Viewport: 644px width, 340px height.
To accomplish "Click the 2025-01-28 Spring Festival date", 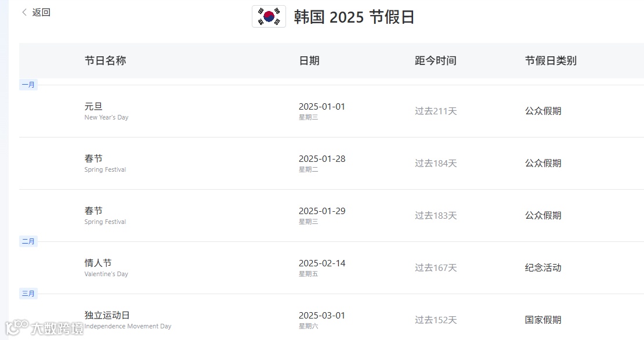I will (x=322, y=159).
